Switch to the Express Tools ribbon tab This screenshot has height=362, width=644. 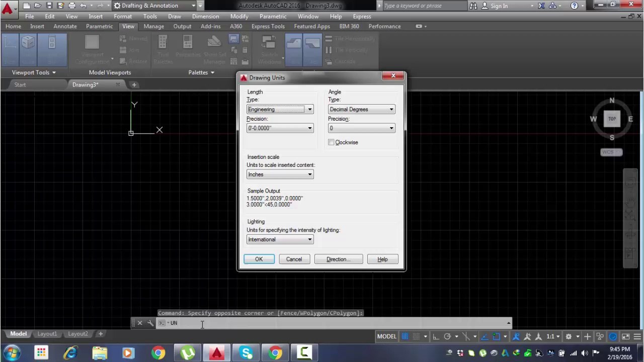click(x=268, y=26)
